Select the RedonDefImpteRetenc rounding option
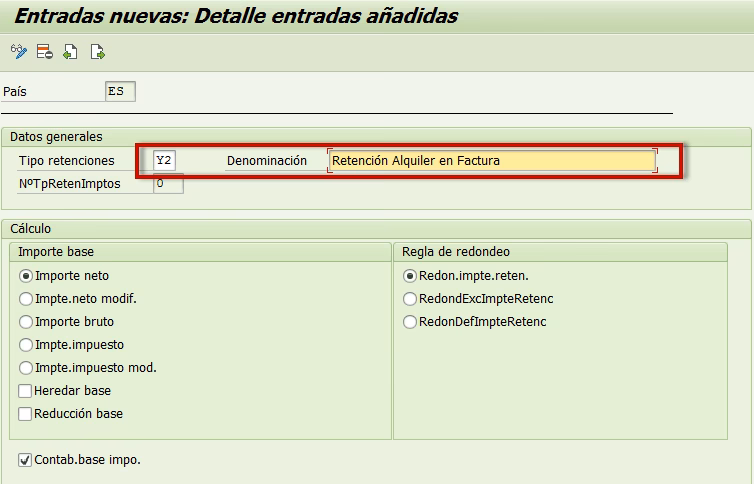Image resolution: width=754 pixels, height=484 pixels. click(x=410, y=322)
